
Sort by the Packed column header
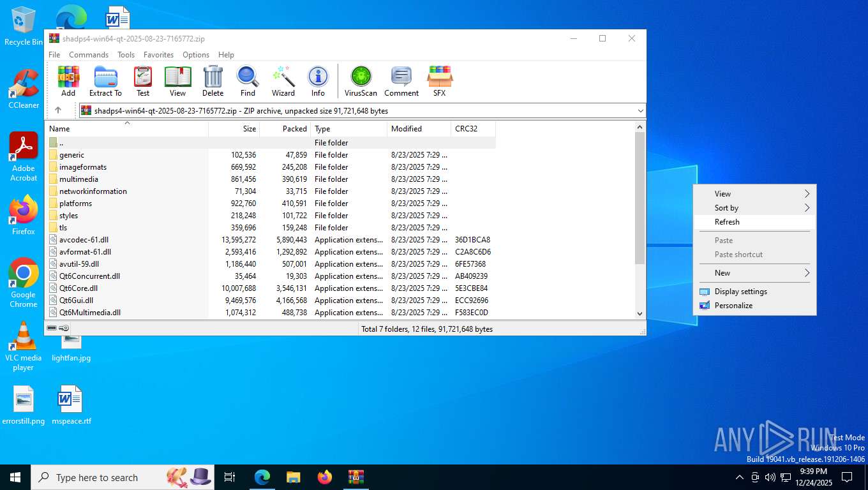pyautogui.click(x=285, y=129)
